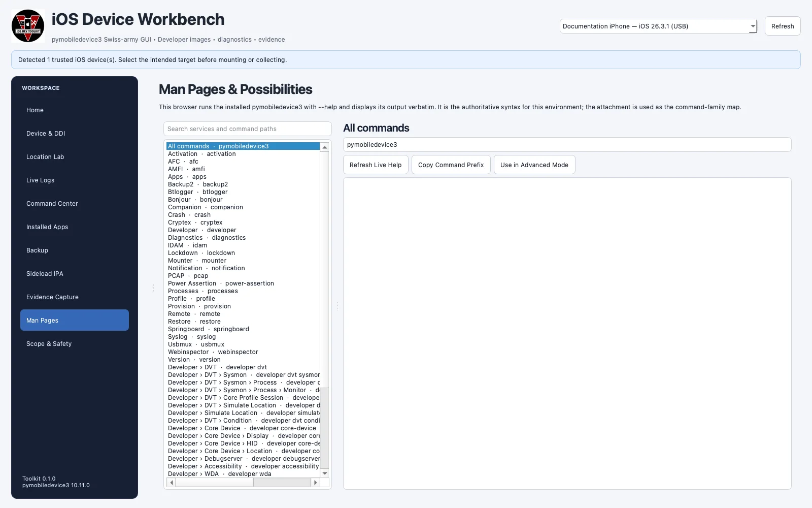Click the iOS Dev Toolkit logo icon

(28, 26)
